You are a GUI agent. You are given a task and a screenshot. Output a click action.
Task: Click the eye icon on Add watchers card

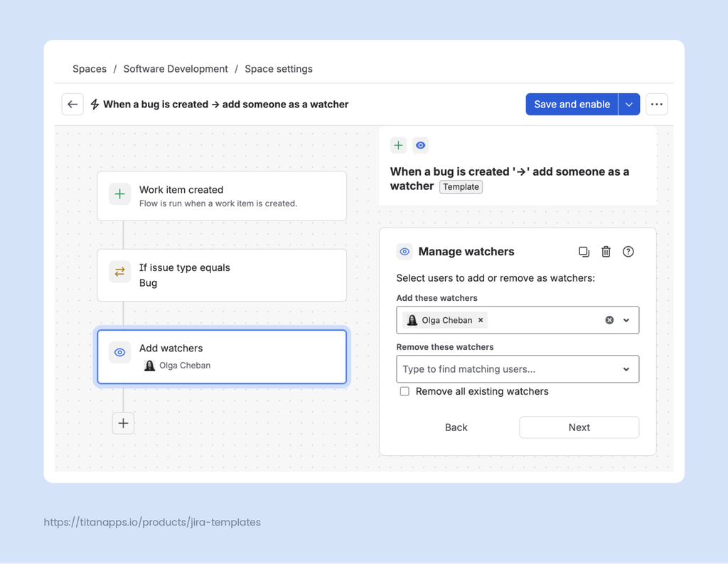coord(119,353)
